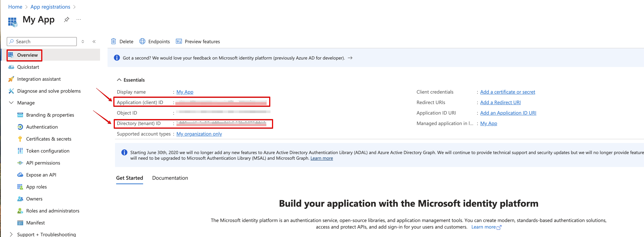Click Learn more in ADAL notice

tap(321, 158)
